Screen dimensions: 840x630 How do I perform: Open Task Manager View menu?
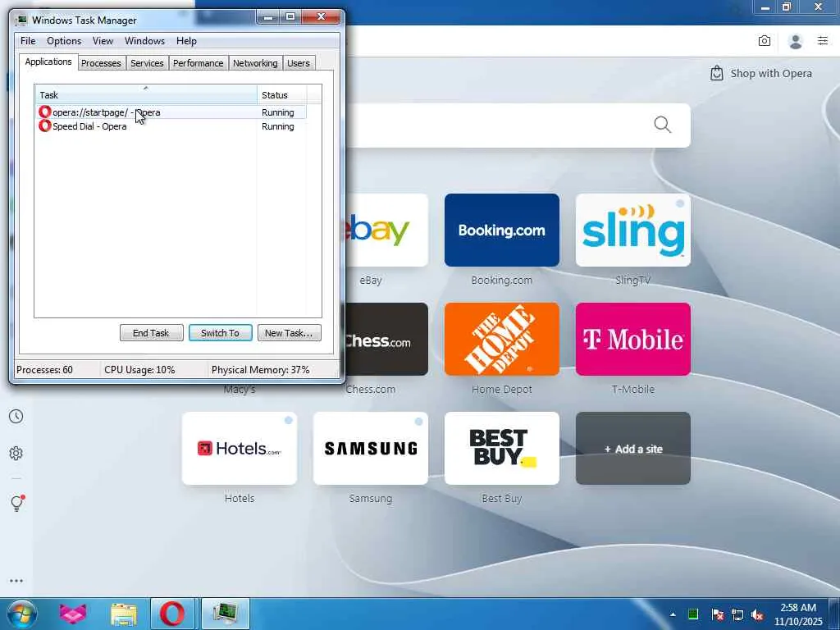[103, 41]
